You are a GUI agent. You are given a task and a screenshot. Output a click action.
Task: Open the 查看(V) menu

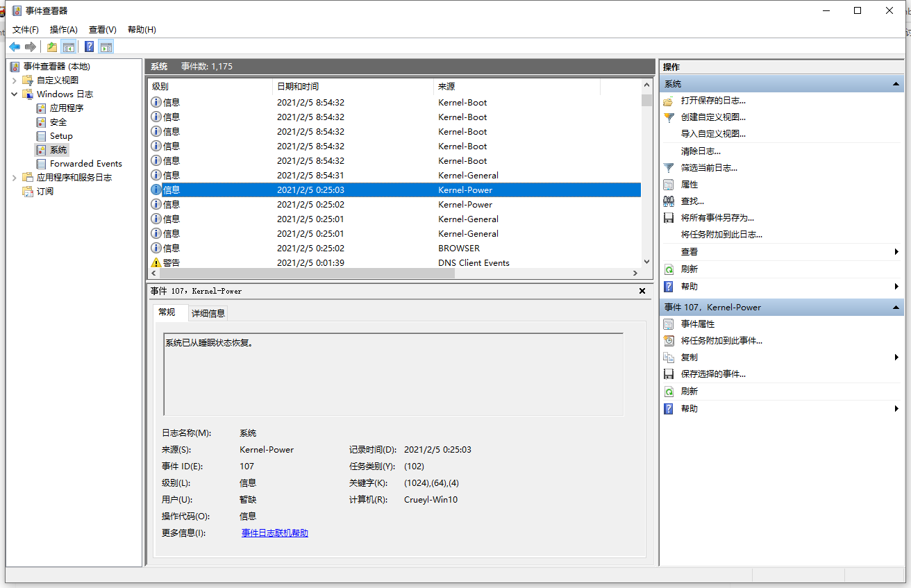coord(101,29)
